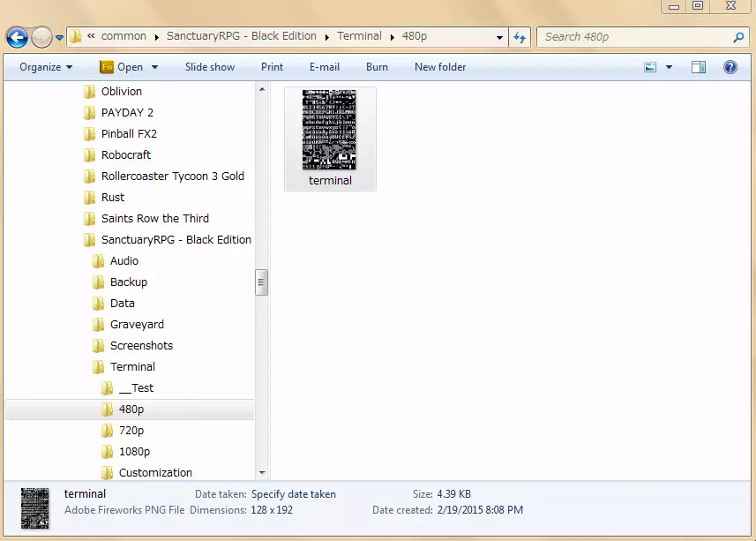Click the Rust folder icon
This screenshot has width=756, height=541.
pos(90,198)
